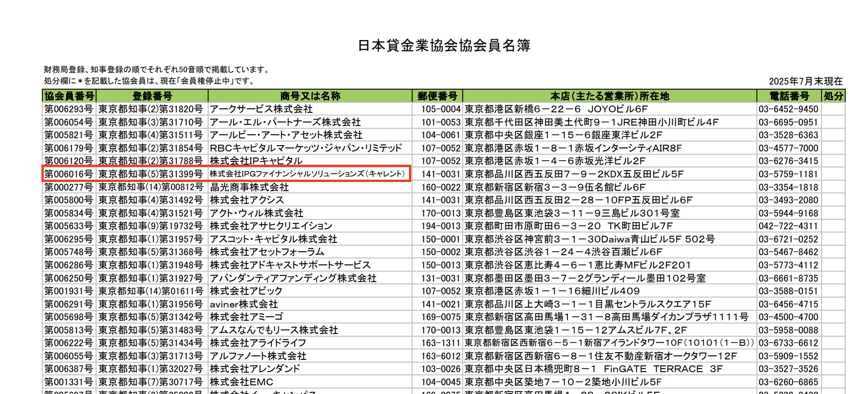The height and width of the screenshot is (394, 868).
Task: Click phone number 03-6260-6865
Action: [788, 382]
